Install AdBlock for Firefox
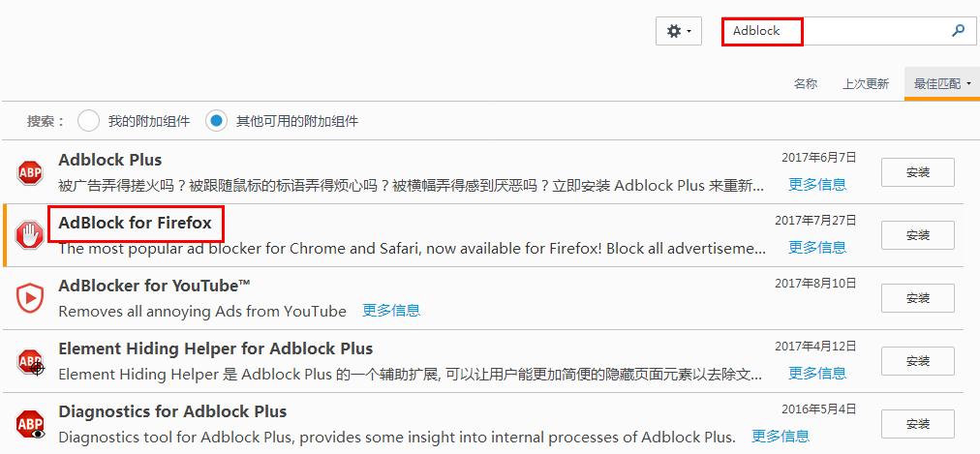This screenshot has height=454, width=980. (x=917, y=235)
